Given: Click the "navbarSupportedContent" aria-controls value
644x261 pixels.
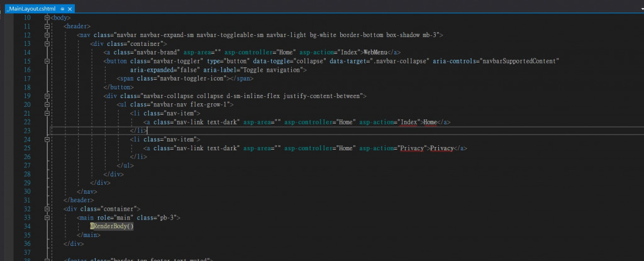Looking at the screenshot, I should point(520,61).
